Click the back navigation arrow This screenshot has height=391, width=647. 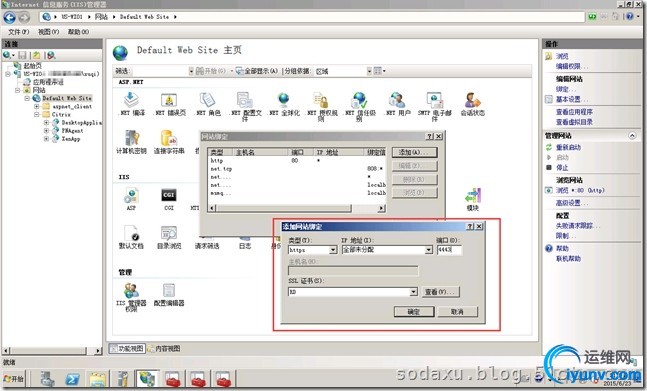[x=9, y=17]
